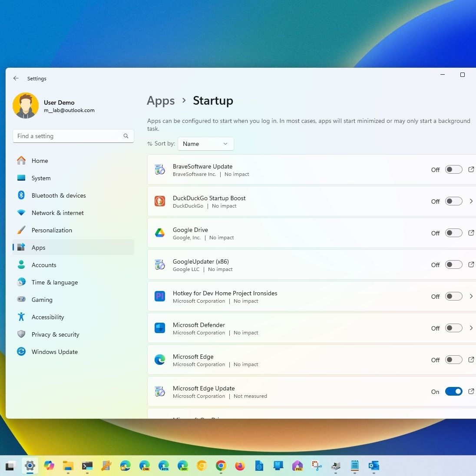Open Accessibility settings

73,317
